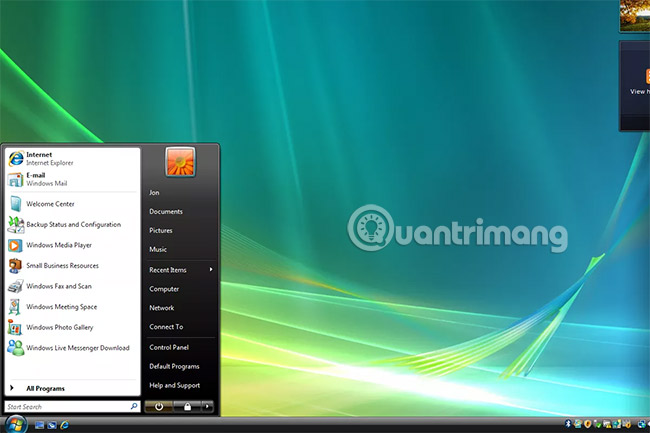Image resolution: width=650 pixels, height=433 pixels.
Task: Click the network warning tray icon
Action: point(607,424)
